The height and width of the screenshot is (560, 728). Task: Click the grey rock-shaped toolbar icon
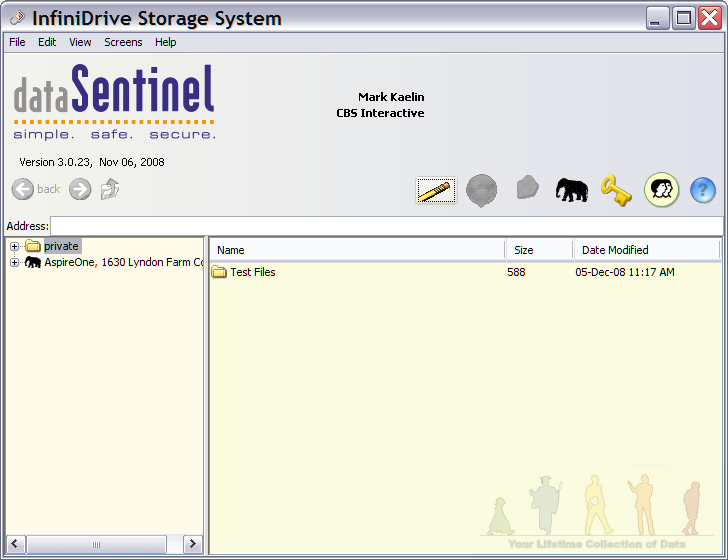coord(527,188)
